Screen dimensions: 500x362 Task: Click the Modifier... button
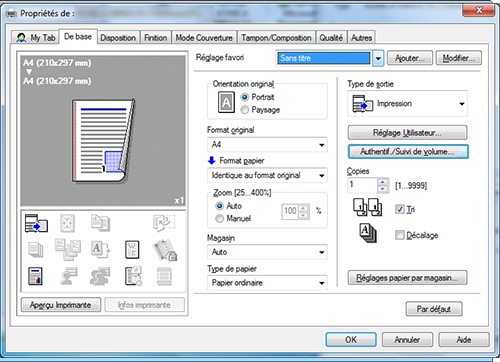459,58
